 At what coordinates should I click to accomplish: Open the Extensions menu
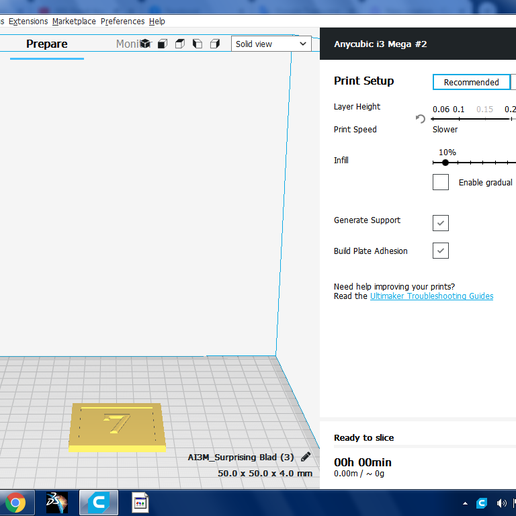tap(28, 21)
